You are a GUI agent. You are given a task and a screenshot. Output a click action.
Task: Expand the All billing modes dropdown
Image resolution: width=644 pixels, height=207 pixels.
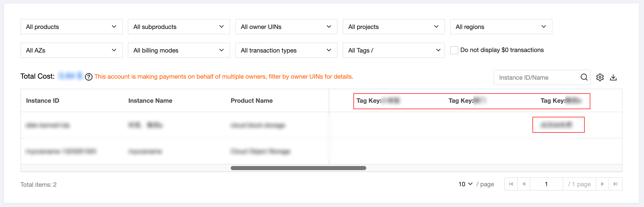click(x=179, y=50)
